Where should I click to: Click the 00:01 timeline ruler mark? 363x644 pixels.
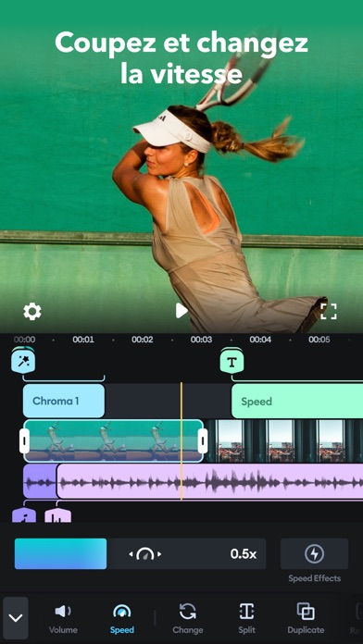(x=83, y=340)
